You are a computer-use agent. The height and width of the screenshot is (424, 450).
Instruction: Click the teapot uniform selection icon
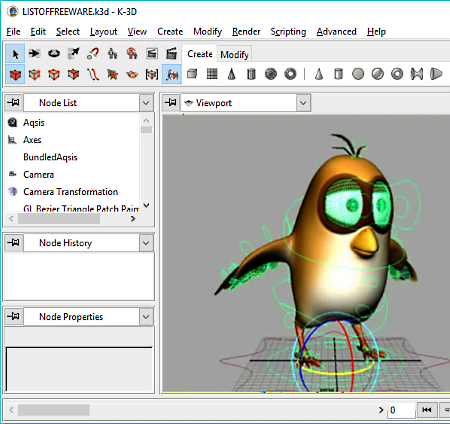132,74
